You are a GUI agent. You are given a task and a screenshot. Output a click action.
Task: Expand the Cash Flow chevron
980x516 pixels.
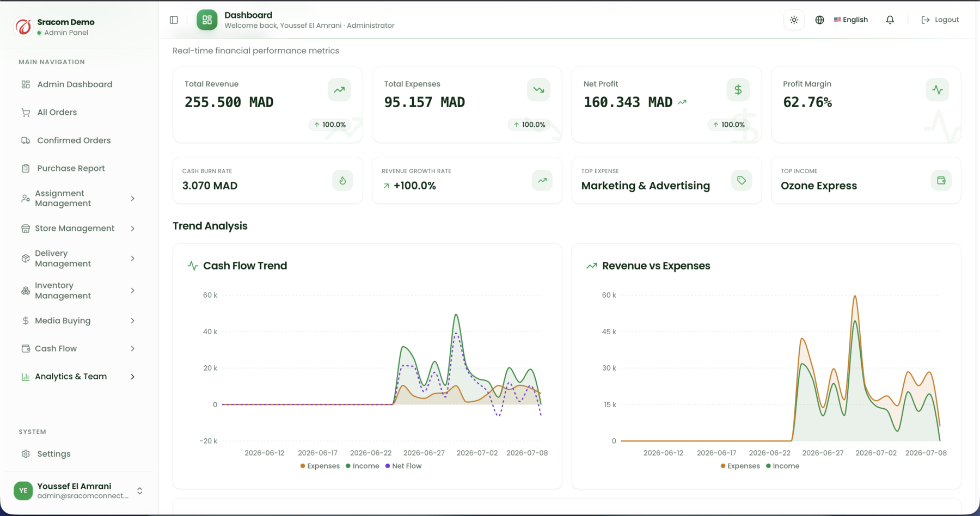[132, 349]
